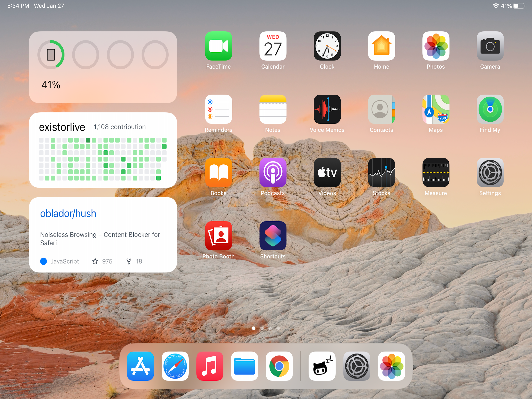Tap the oblador/hush repository link
This screenshot has width=532, height=399.
tap(68, 214)
